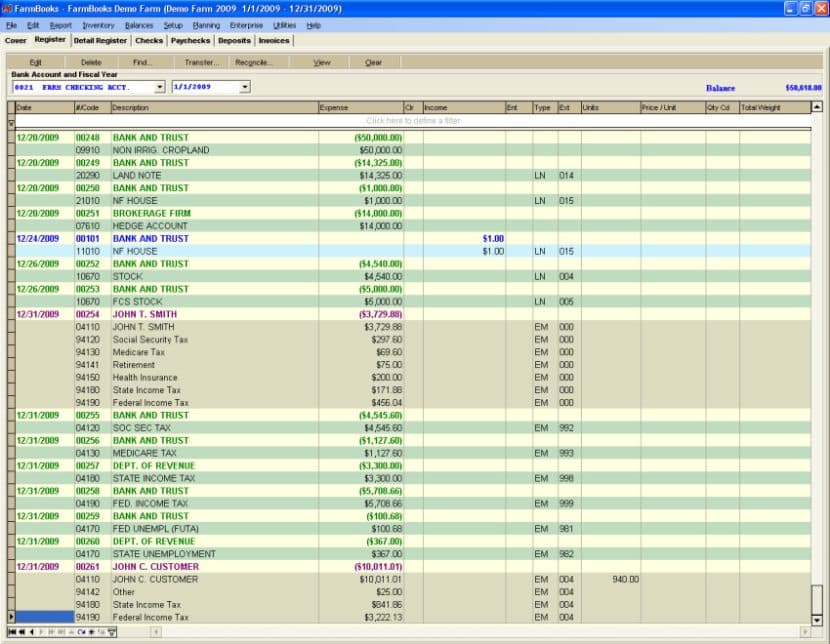Click the current row pointer arrow
Viewport: 830px width, 644px height.
pos(11,617)
